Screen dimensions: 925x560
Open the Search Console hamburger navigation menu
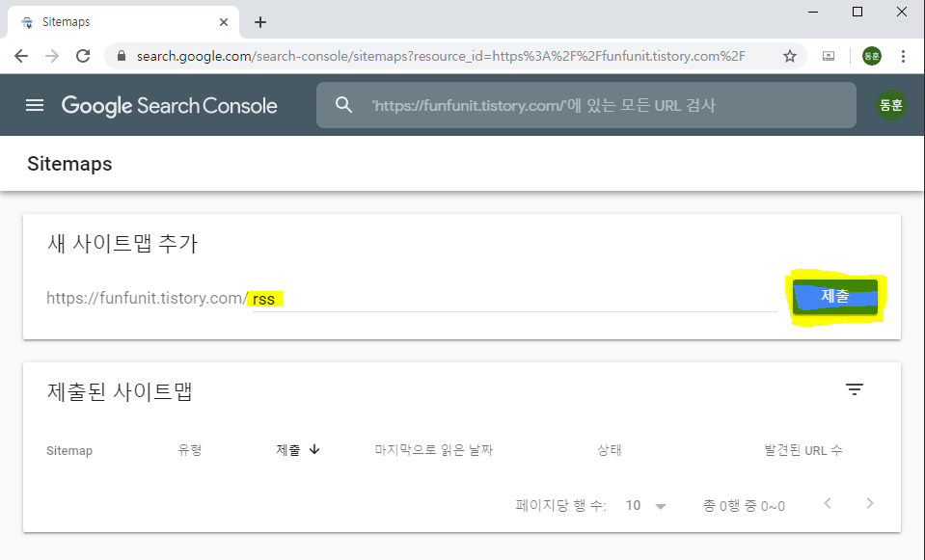point(35,105)
